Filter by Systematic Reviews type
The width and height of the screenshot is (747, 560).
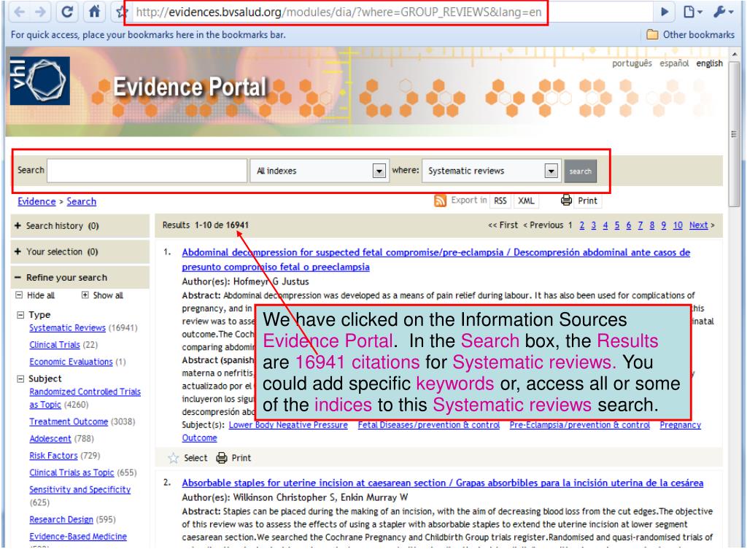[67, 327]
